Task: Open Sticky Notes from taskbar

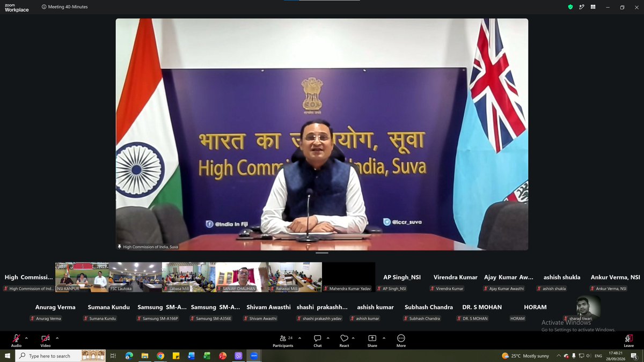Action: (175, 356)
